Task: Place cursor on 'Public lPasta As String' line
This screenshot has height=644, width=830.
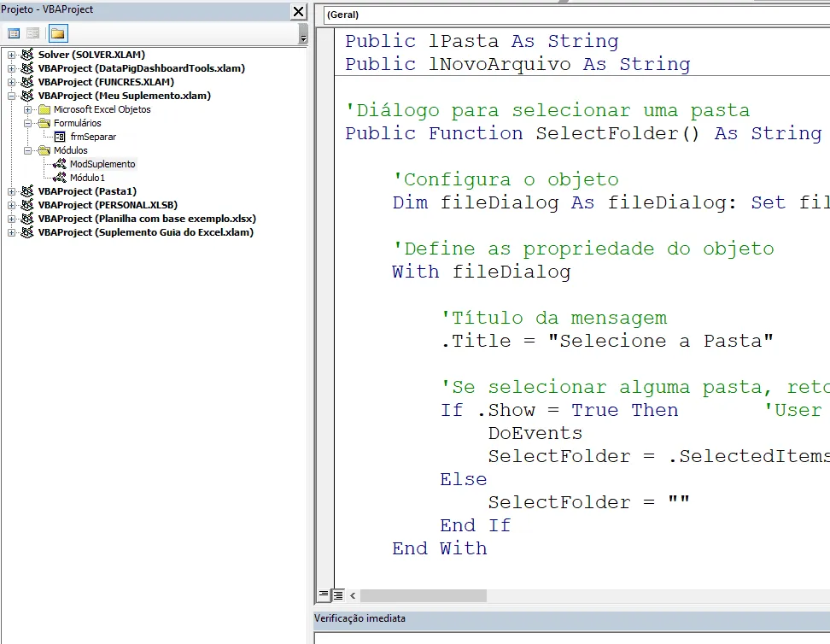Action: click(x=482, y=41)
